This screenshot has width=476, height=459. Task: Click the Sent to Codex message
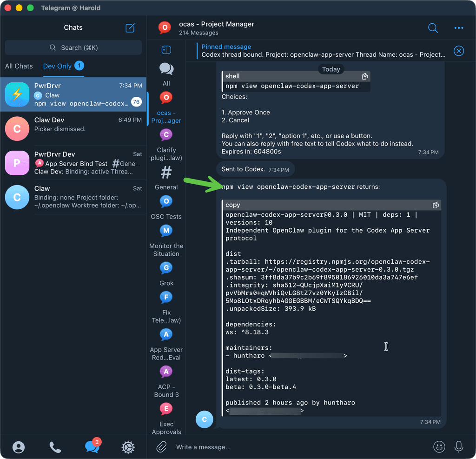(x=255, y=169)
